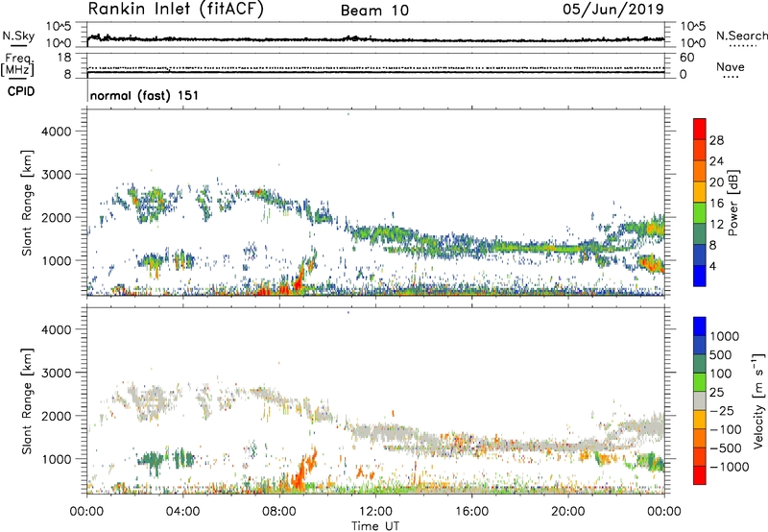Screen dimensions: 768x532
Task: Click the '500' label on Velocity colorbar
Action: coord(721,355)
